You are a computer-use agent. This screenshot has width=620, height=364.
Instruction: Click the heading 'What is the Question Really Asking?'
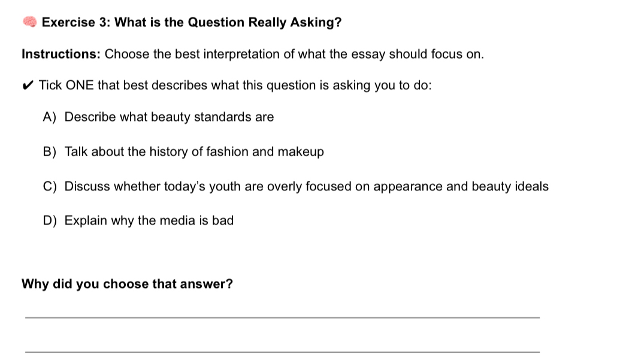pos(228,23)
